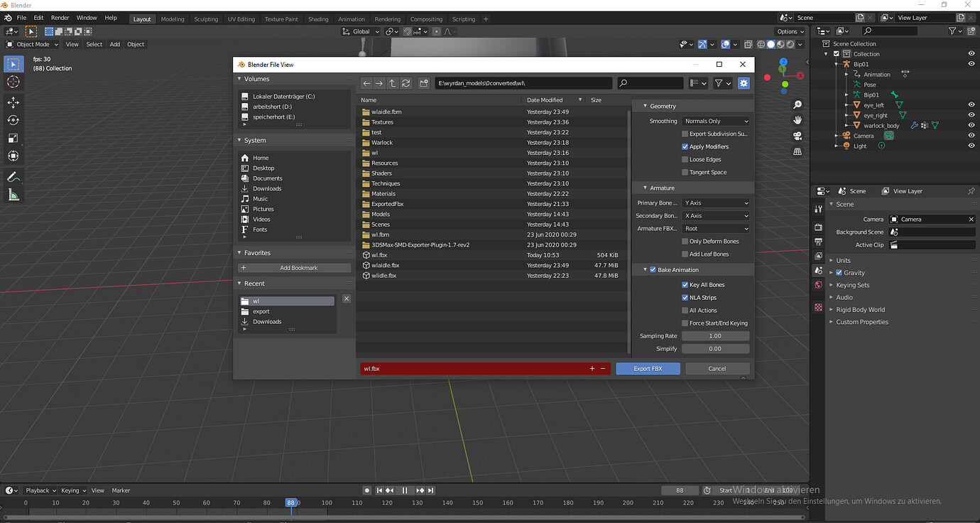Go to parent directory in File View
980x523 pixels.
pos(393,83)
